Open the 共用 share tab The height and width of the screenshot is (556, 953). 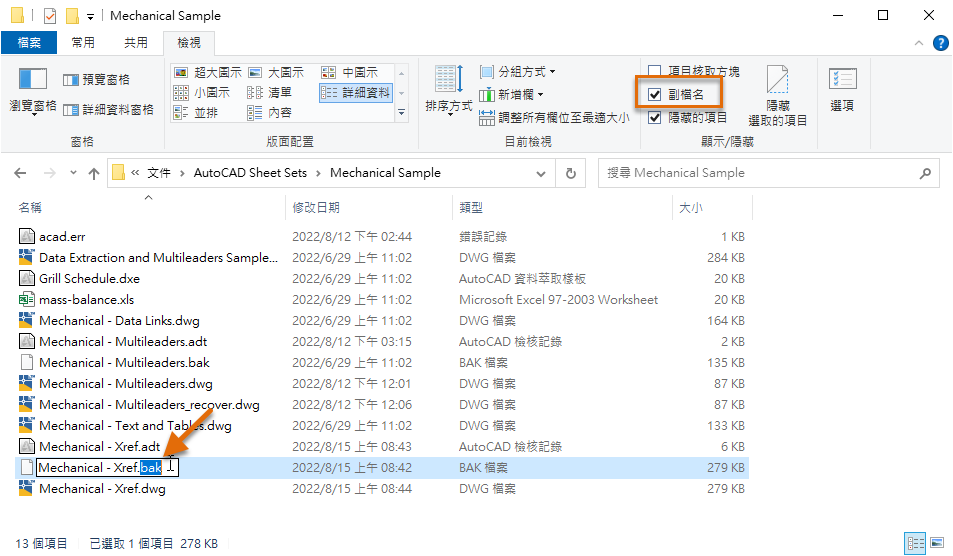(136, 43)
